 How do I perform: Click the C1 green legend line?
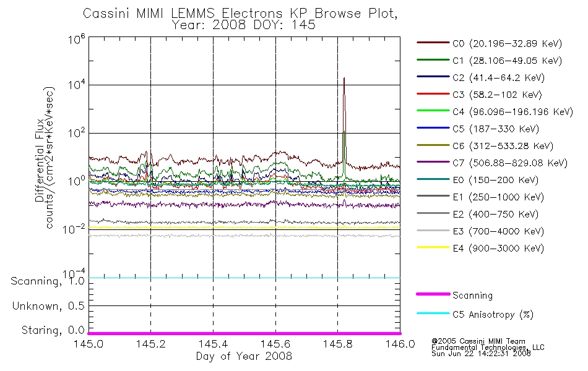click(x=433, y=59)
